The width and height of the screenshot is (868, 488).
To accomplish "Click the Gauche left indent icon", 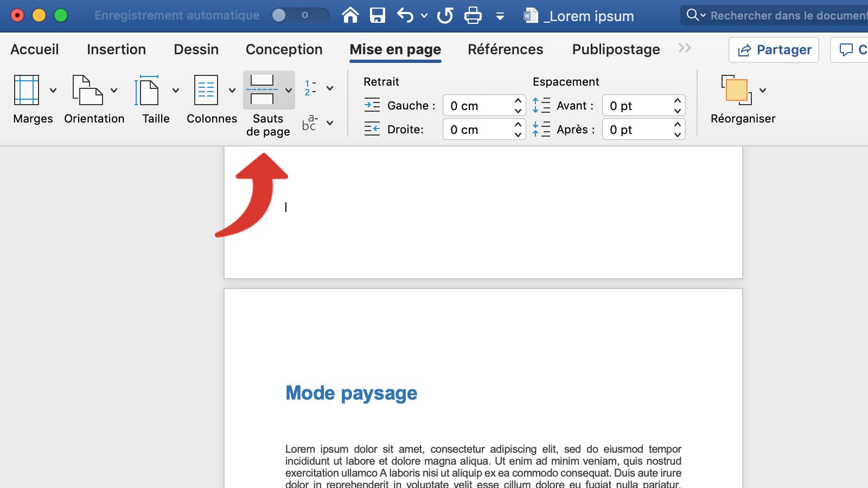I will click(x=372, y=105).
